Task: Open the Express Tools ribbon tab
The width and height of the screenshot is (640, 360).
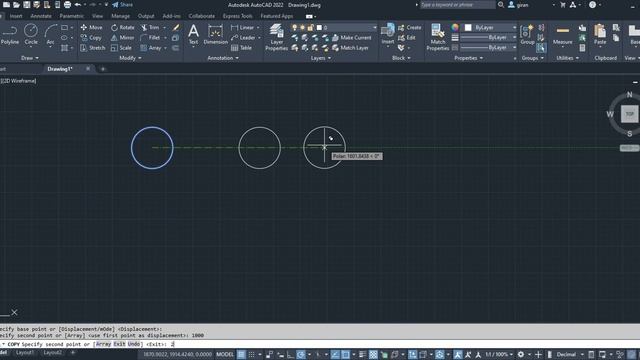Action: [x=238, y=16]
